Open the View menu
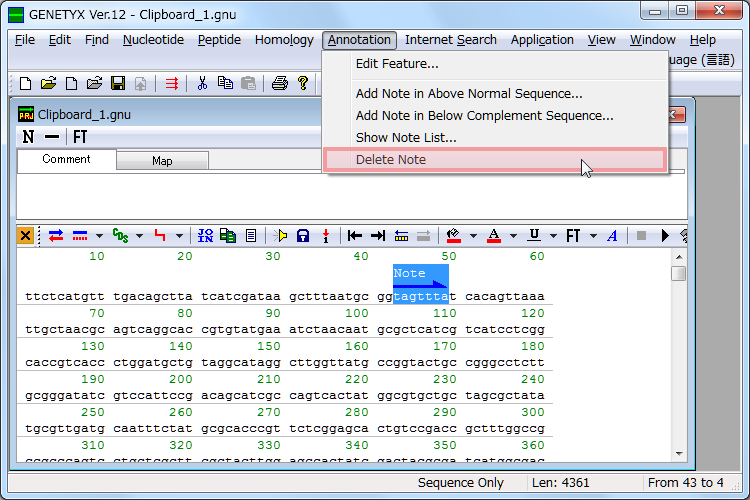 (x=601, y=40)
